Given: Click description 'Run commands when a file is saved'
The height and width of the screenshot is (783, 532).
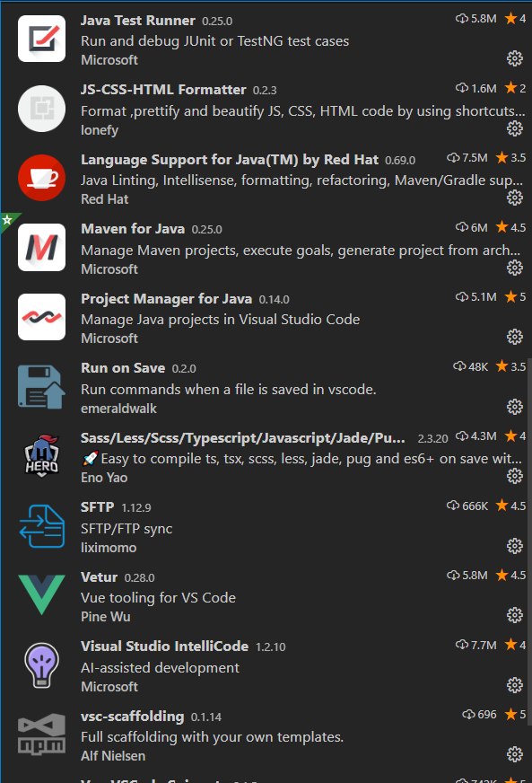Looking at the screenshot, I should click(229, 390).
